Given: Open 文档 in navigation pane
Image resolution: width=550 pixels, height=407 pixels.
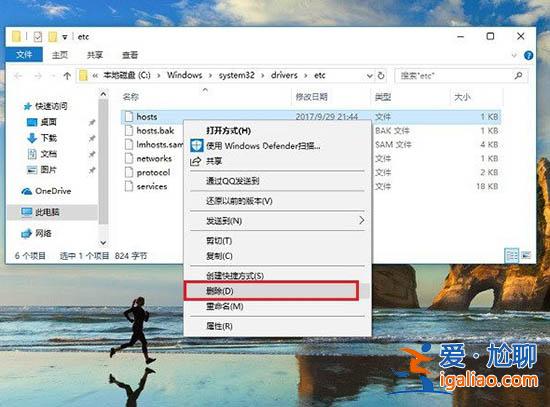Looking at the screenshot, I should 42,154.
